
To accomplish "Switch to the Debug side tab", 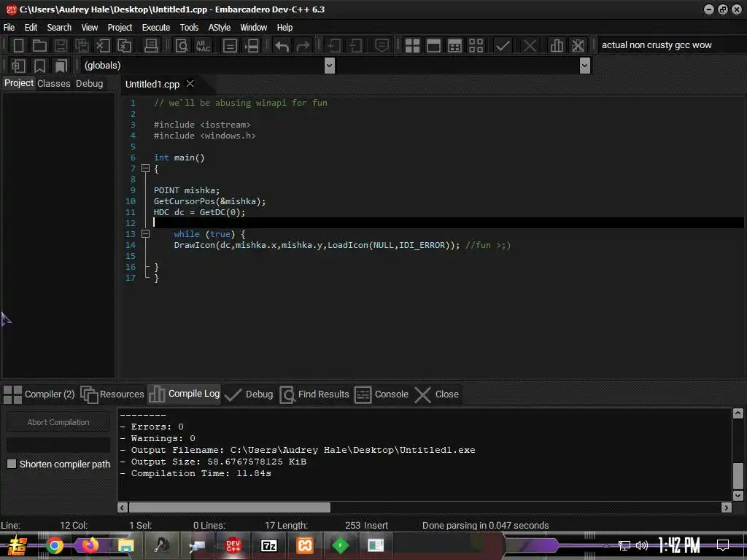I will click(89, 83).
